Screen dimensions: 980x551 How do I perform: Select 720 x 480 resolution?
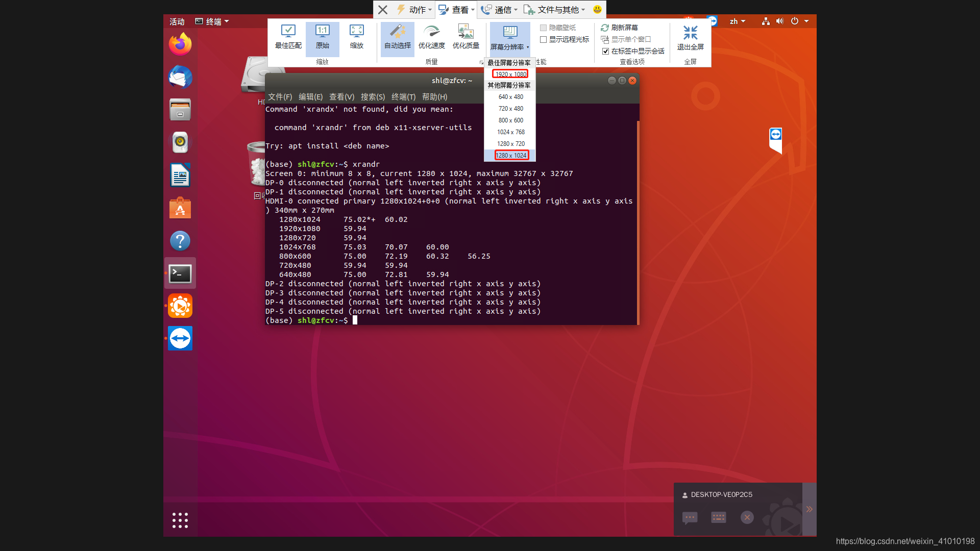click(x=511, y=109)
